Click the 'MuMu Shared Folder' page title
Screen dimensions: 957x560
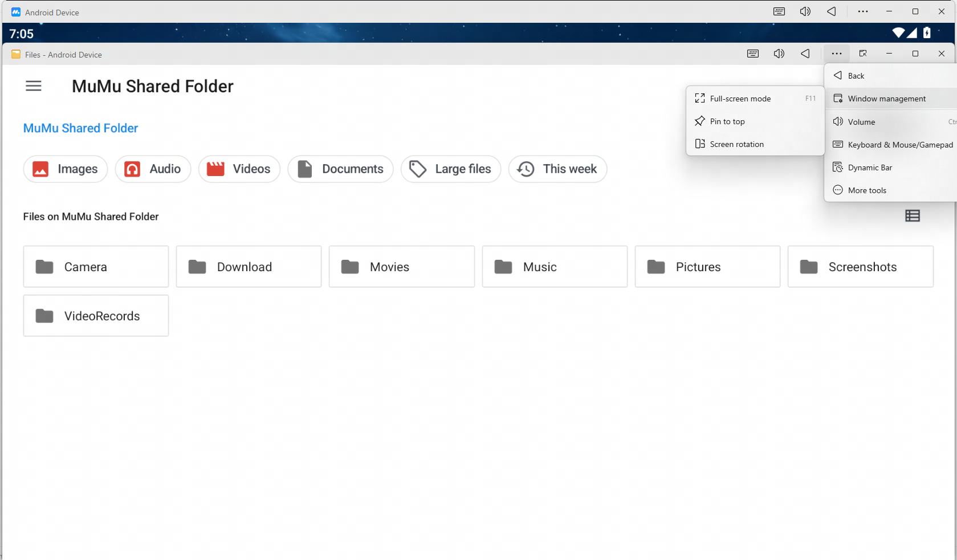(153, 86)
